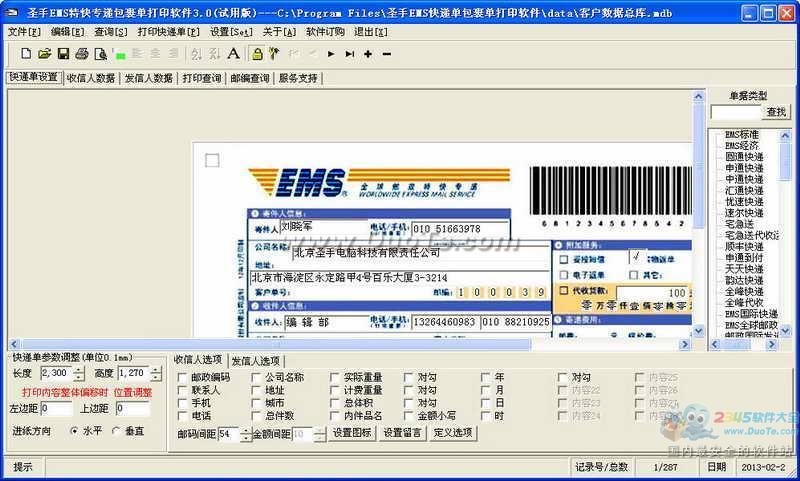This screenshot has height=481, width=800.
Task: Jump to last record icon
Action: tap(349, 54)
